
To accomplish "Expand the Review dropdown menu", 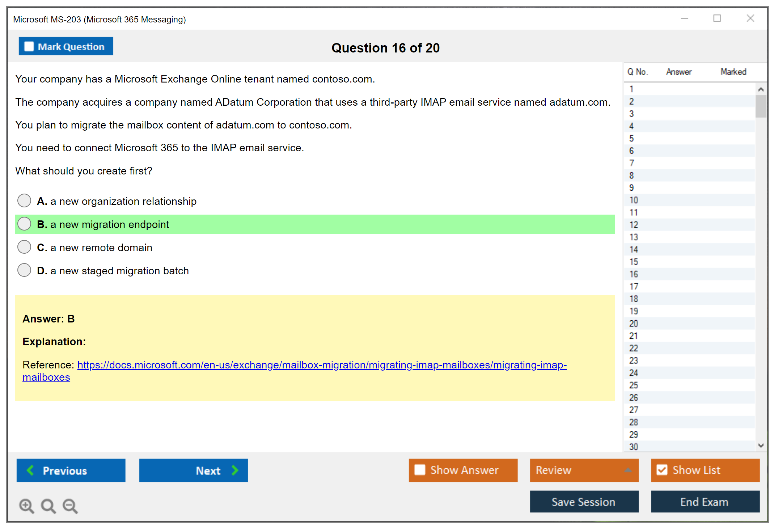I will tap(628, 470).
